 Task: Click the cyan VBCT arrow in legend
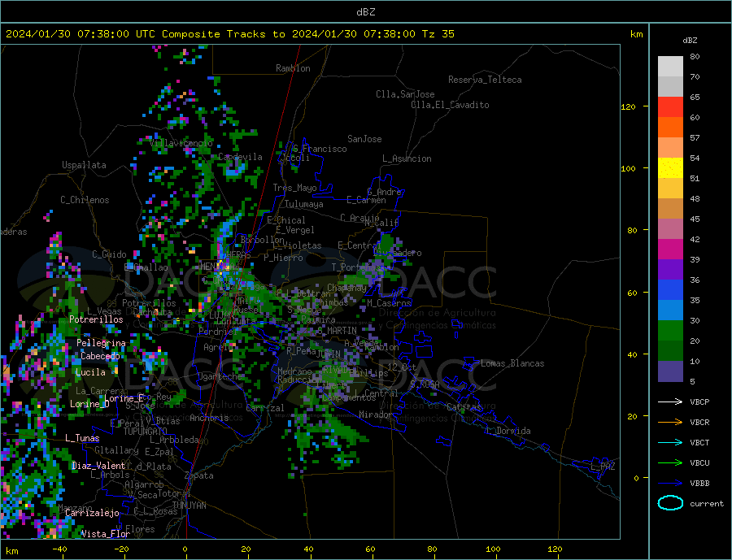click(x=670, y=442)
